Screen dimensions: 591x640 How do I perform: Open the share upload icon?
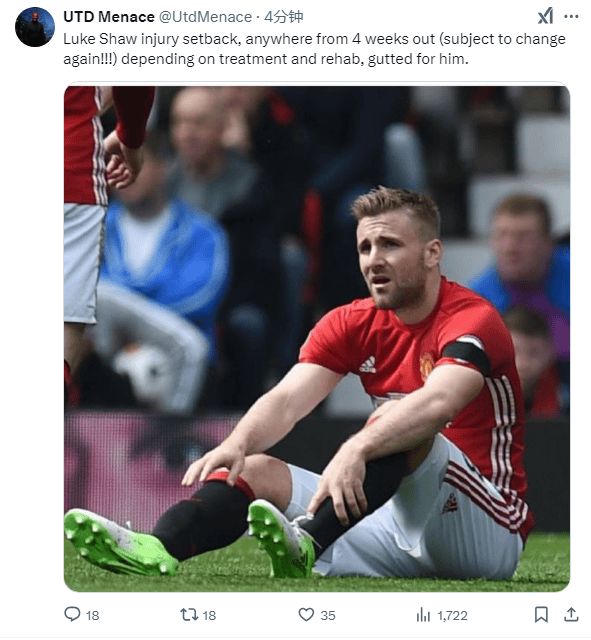click(x=571, y=614)
